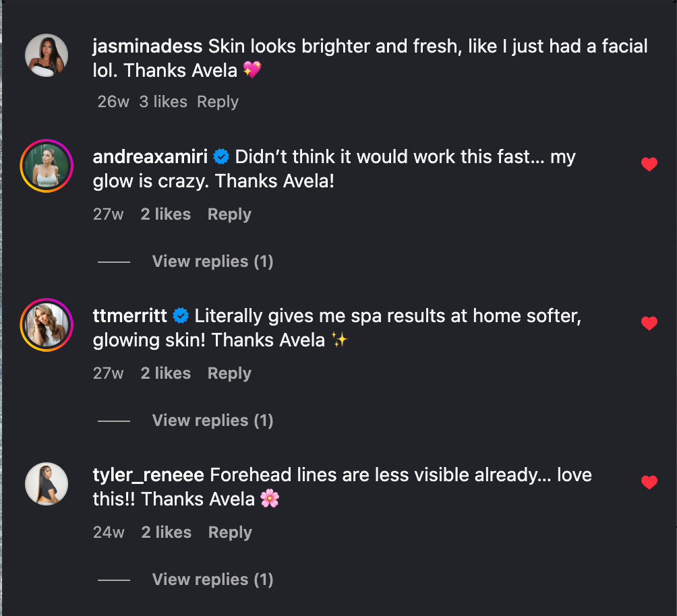Viewport: 677px width, 616px height.
Task: Toggle like heart on tyler_reneee's comment
Action: [x=649, y=483]
